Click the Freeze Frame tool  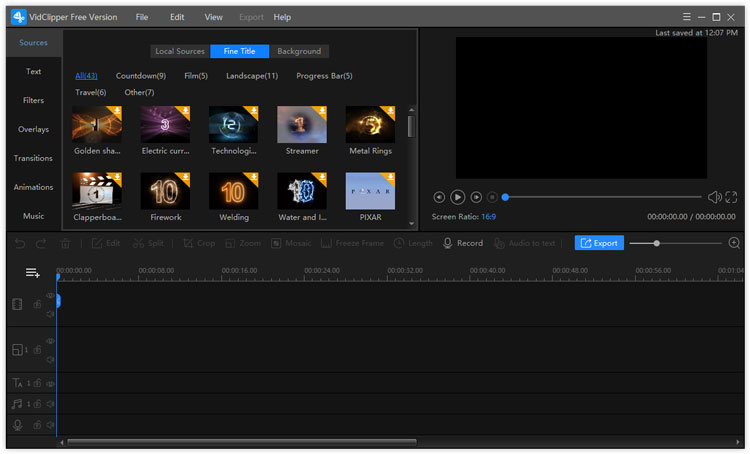(352, 244)
